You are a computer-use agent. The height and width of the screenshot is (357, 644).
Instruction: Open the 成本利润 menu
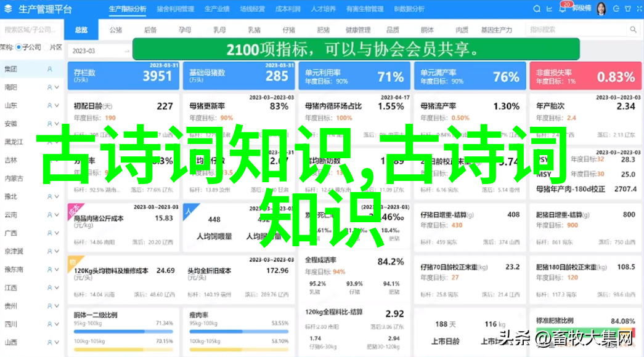coord(288,9)
